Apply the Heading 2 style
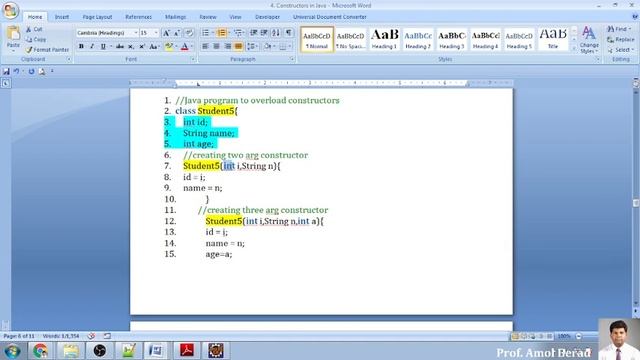This screenshot has width=640, height=360. pyautogui.click(x=418, y=39)
